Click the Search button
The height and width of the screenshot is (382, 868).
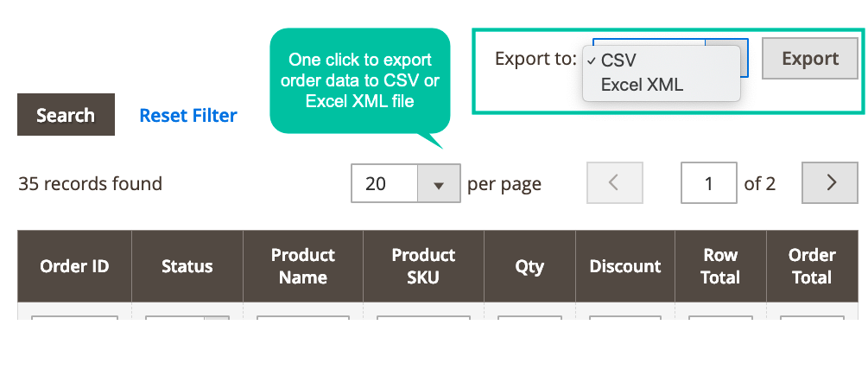click(x=66, y=115)
